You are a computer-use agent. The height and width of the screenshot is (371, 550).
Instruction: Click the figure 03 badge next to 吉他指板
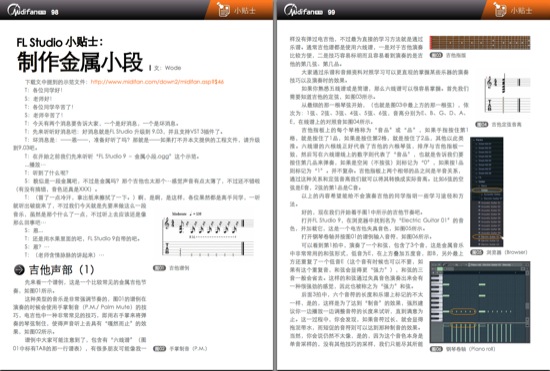[x=436, y=55]
